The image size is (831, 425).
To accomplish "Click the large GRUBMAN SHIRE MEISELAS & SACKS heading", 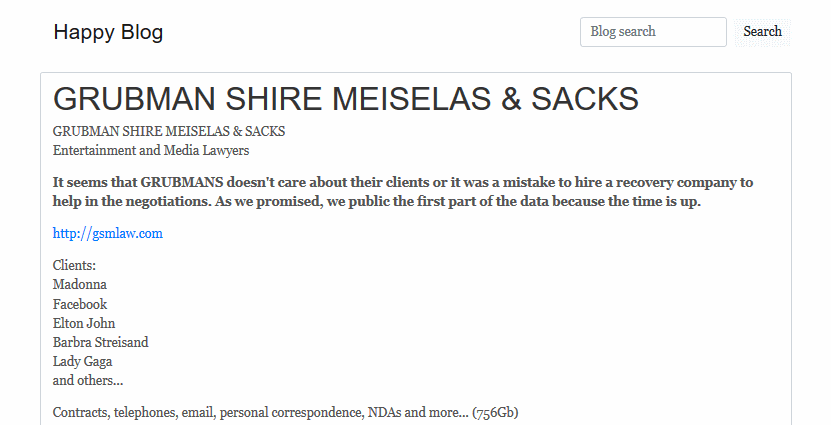I will (x=345, y=99).
